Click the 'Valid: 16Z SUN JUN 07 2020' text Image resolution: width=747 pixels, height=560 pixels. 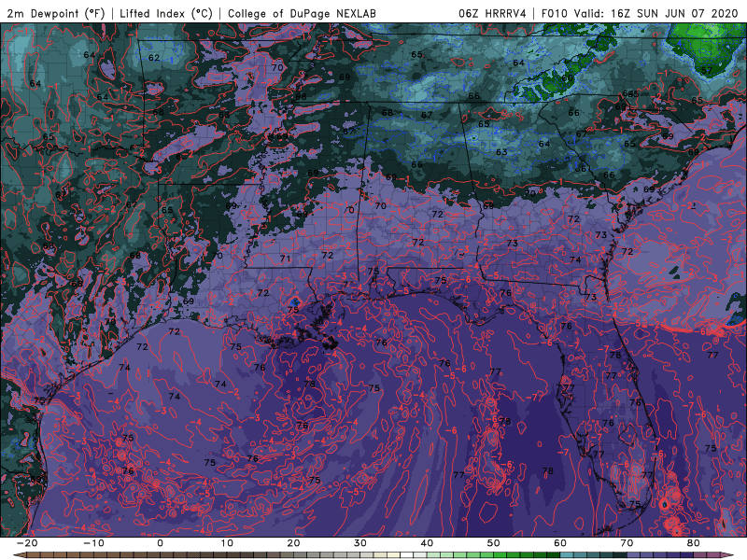(655, 13)
